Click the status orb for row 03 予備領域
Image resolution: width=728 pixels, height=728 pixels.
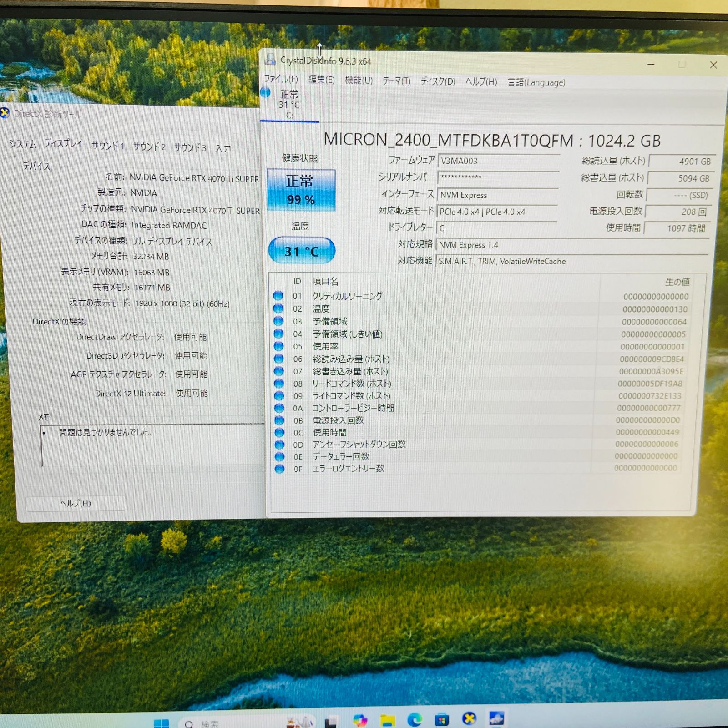point(278,321)
